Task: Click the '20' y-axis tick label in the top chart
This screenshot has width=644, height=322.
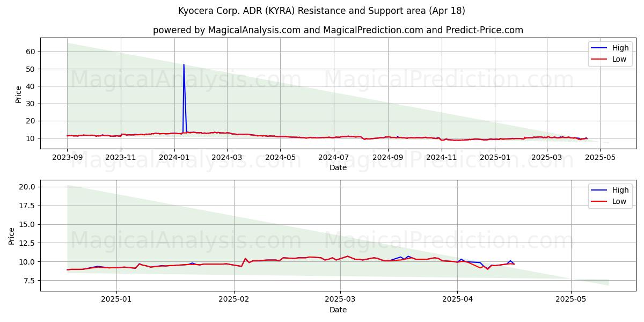Action: coord(31,121)
